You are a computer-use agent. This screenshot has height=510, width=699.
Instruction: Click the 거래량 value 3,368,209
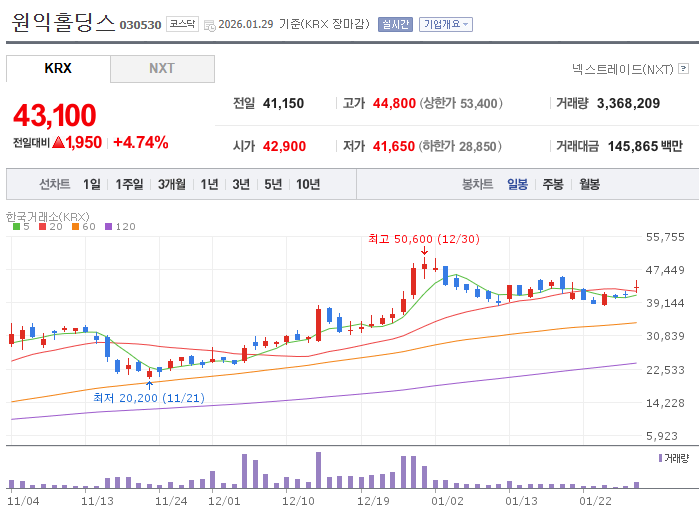pos(628,103)
